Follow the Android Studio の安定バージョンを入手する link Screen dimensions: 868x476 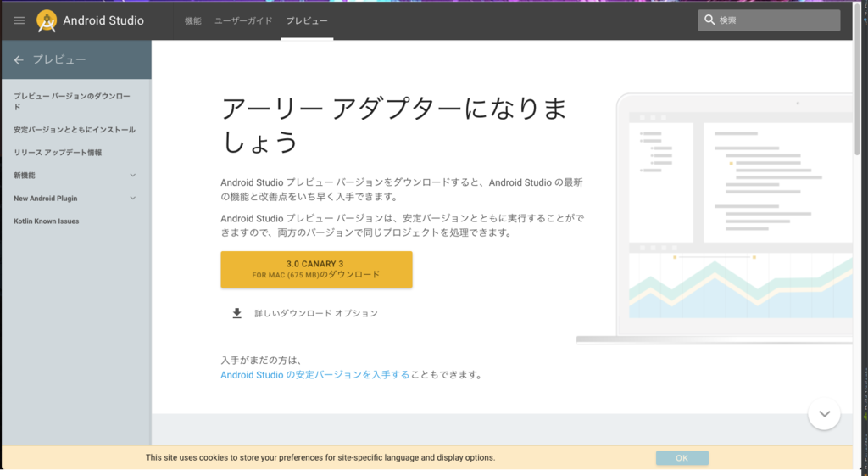point(314,374)
